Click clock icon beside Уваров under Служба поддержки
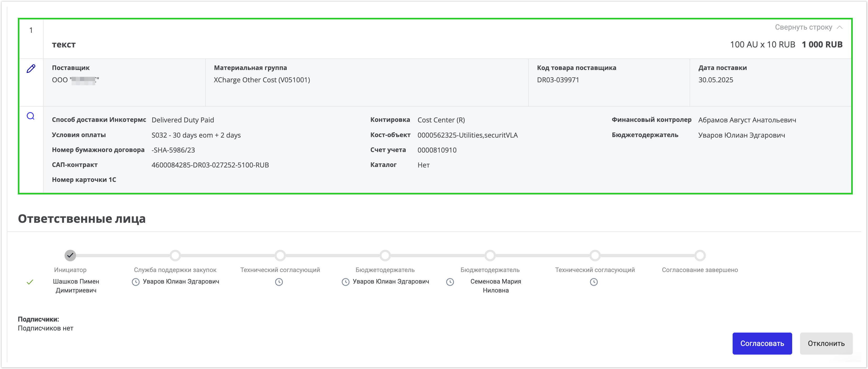 click(135, 282)
